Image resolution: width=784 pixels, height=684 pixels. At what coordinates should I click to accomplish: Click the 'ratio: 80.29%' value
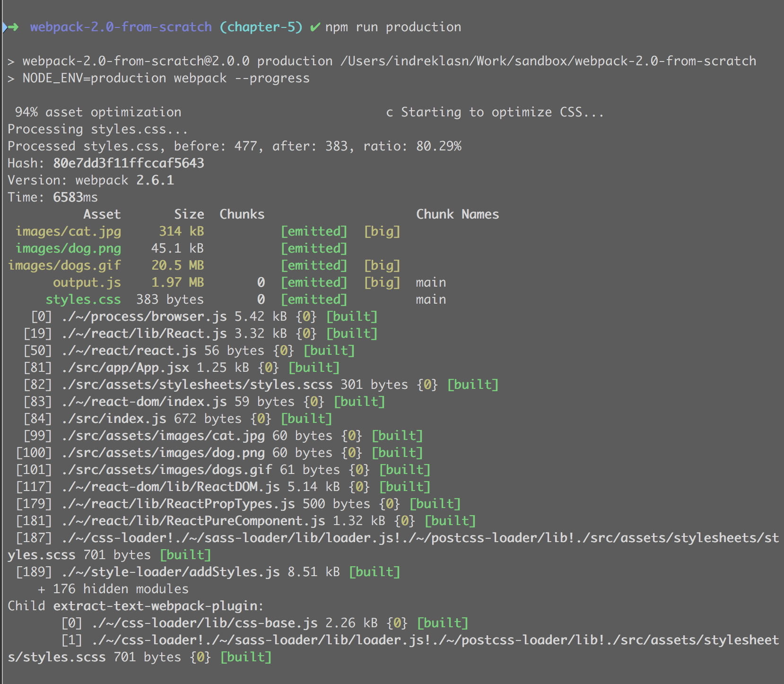click(x=412, y=146)
